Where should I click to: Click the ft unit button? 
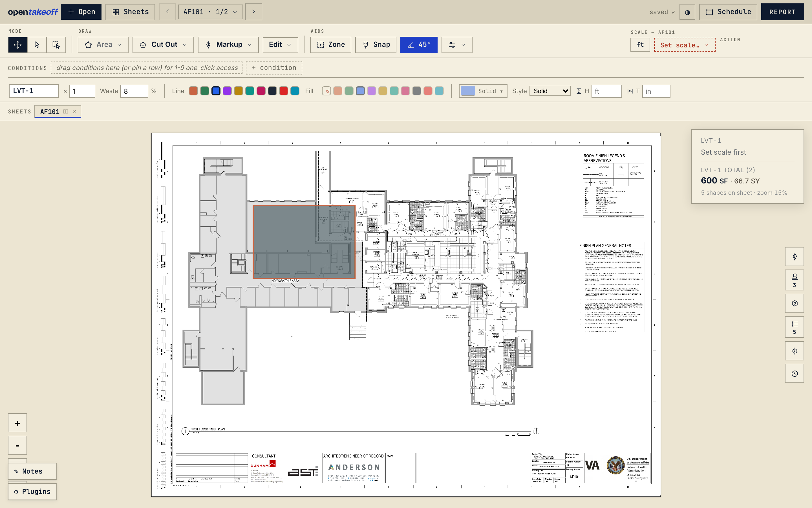coord(640,45)
